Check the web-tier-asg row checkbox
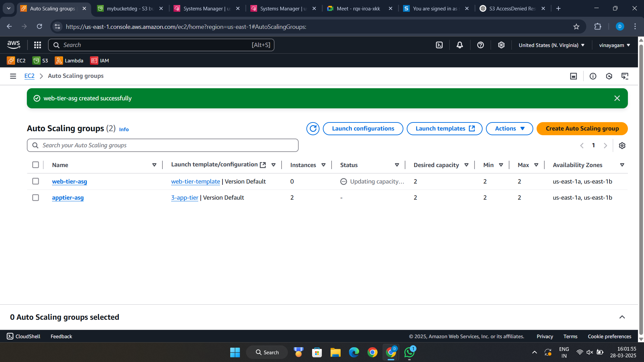This screenshot has height=362, width=644. [x=36, y=181]
